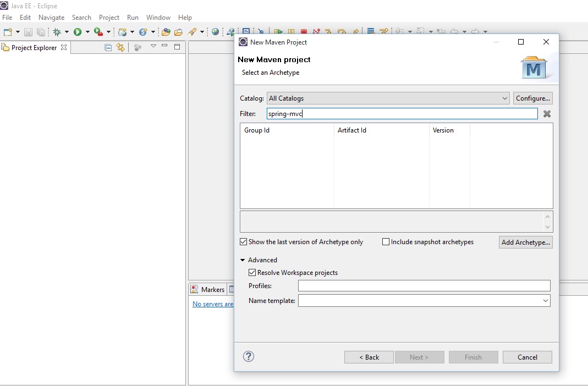The image size is (588, 386).
Task: Open the New wizard dropdown arrow
Action: point(18,32)
